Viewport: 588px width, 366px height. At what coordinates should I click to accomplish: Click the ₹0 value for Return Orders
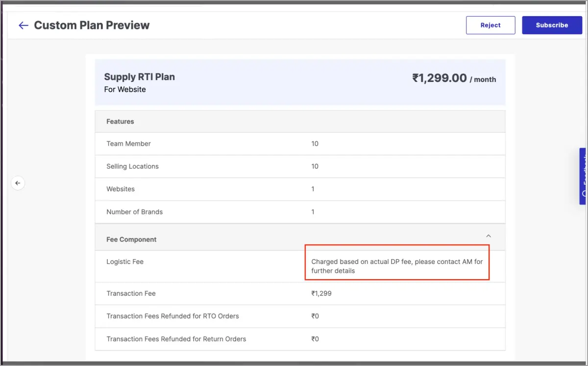315,339
